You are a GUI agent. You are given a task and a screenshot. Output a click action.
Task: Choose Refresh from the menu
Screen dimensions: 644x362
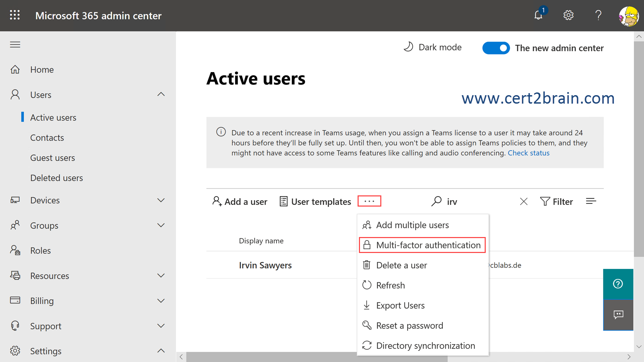pos(423,285)
